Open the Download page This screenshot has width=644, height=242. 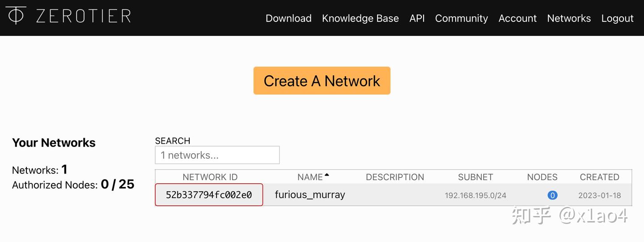click(288, 18)
